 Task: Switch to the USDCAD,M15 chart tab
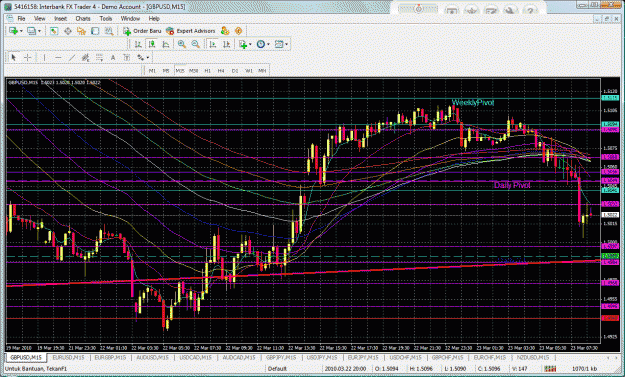tap(195, 357)
